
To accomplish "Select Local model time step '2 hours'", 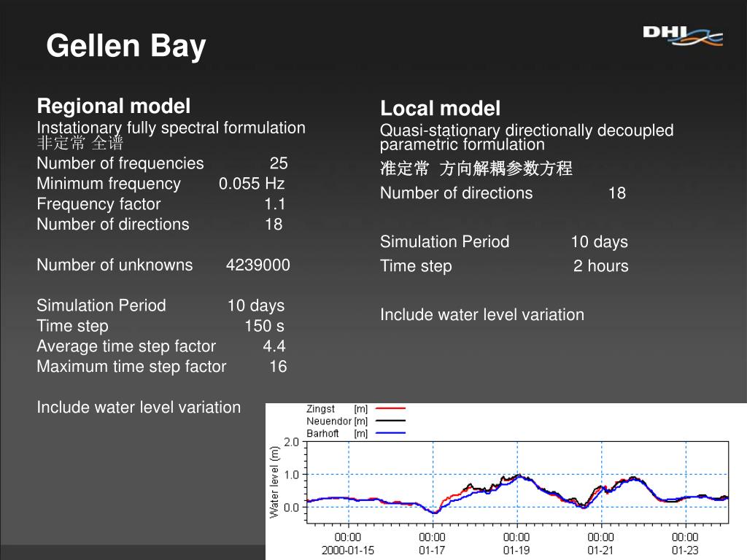I will [x=601, y=265].
